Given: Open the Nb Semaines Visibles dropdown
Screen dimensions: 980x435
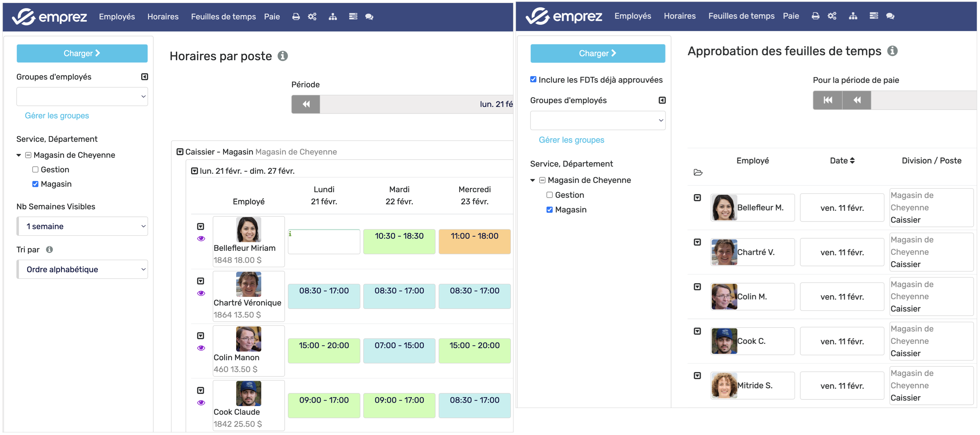Looking at the screenshot, I should click(82, 227).
